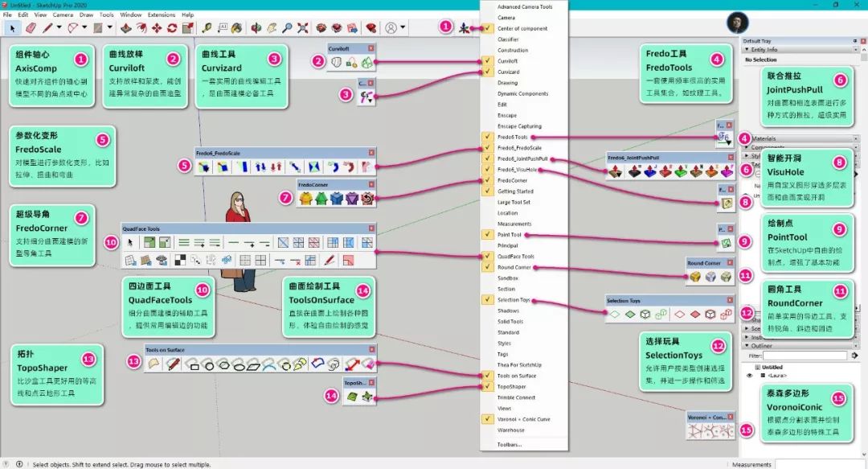868x469 pixels.
Task: Toggle the Curviloft checkbox in the toolbars list
Action: click(x=488, y=60)
